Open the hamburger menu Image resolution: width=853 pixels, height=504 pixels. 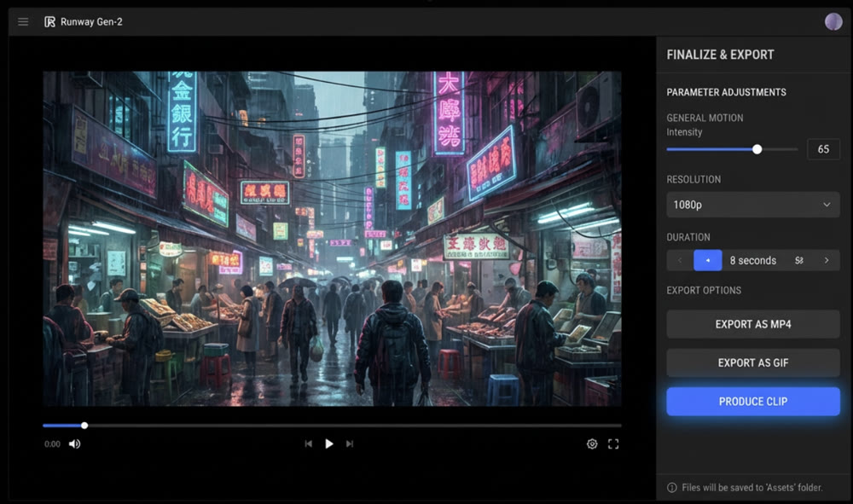[23, 22]
